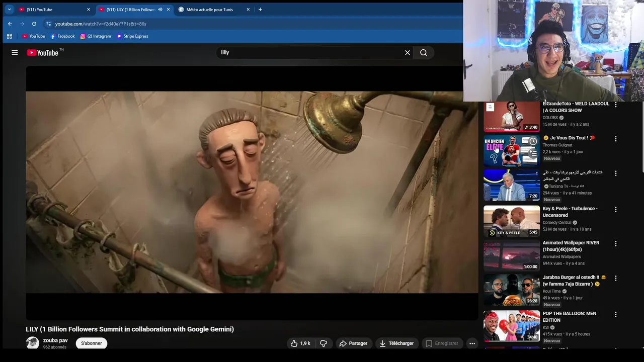Open options for Jarabna Burger video
Viewport: 644px width, 362px height.
pos(615,278)
